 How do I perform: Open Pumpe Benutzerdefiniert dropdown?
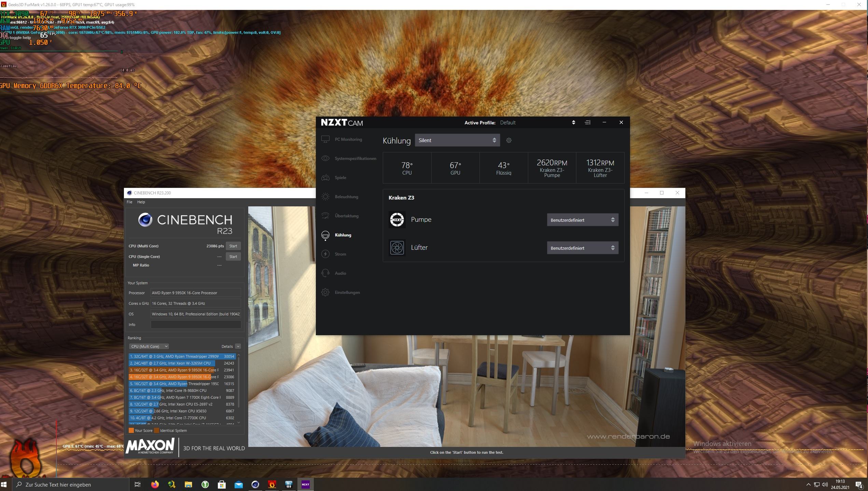click(x=582, y=220)
